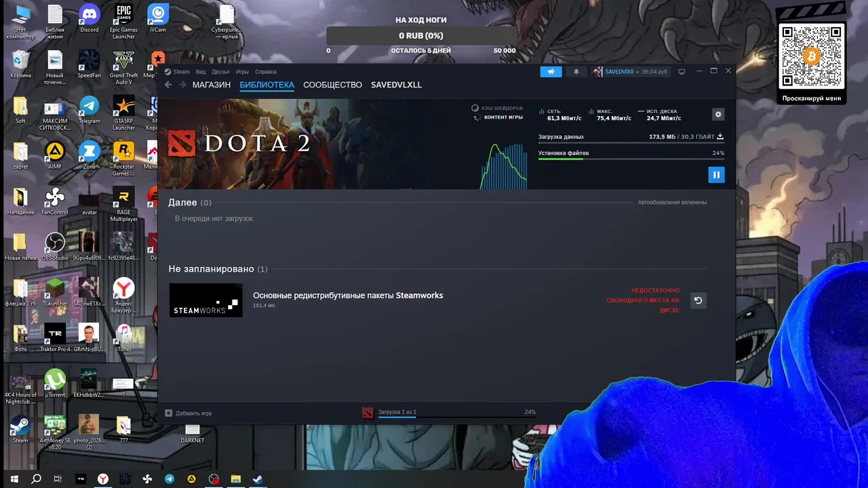868x488 pixels.
Task: Click Автообновления включены text
Action: coord(672,203)
